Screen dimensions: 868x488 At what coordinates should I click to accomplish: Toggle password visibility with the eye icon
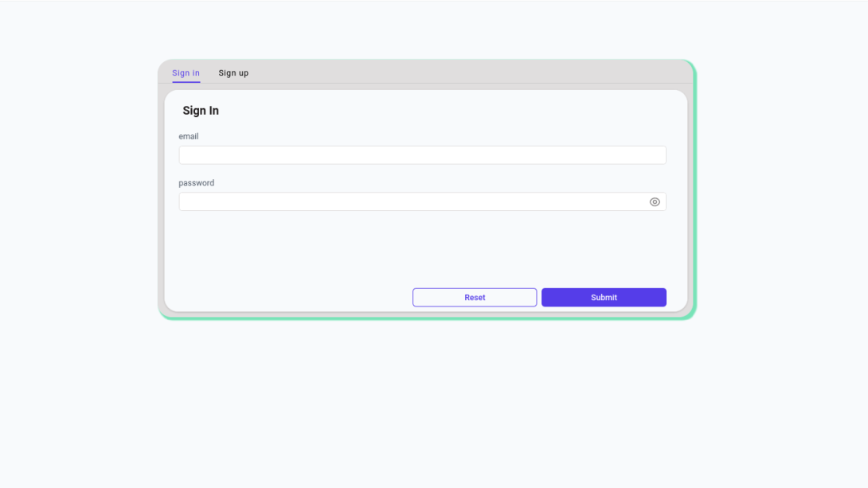(655, 201)
